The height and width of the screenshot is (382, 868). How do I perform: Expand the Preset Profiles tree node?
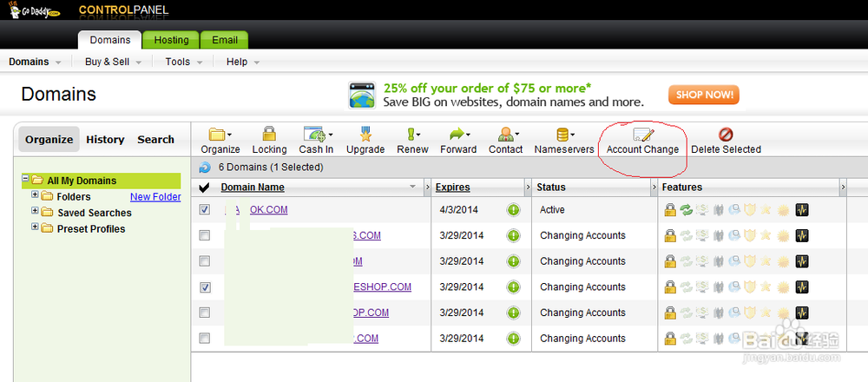click(35, 227)
